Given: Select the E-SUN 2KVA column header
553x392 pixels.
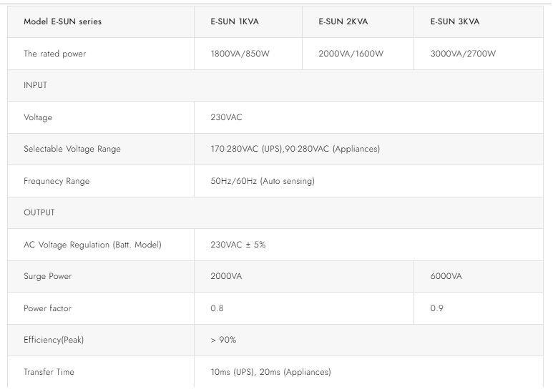Looking at the screenshot, I should click(343, 21).
